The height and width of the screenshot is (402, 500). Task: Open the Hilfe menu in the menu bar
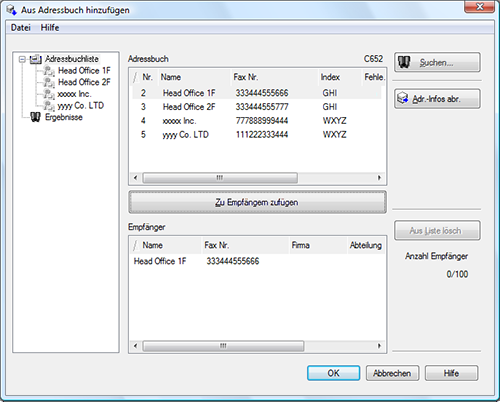pos(50,27)
